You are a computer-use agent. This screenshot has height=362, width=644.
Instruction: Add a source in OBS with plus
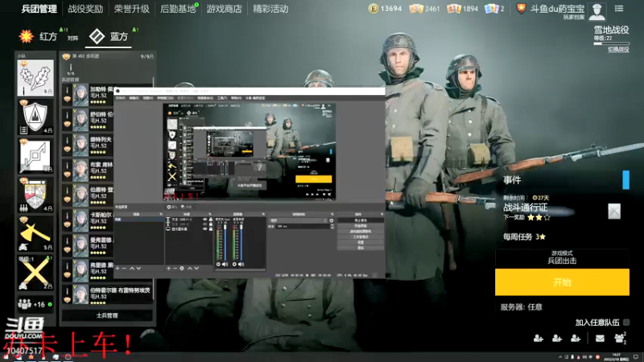168,269
